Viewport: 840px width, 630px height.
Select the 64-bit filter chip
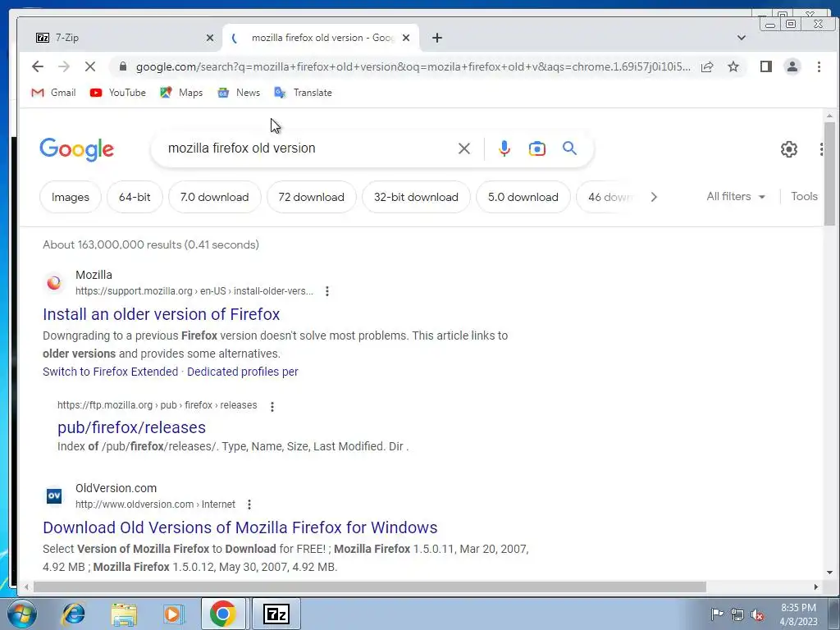(135, 197)
